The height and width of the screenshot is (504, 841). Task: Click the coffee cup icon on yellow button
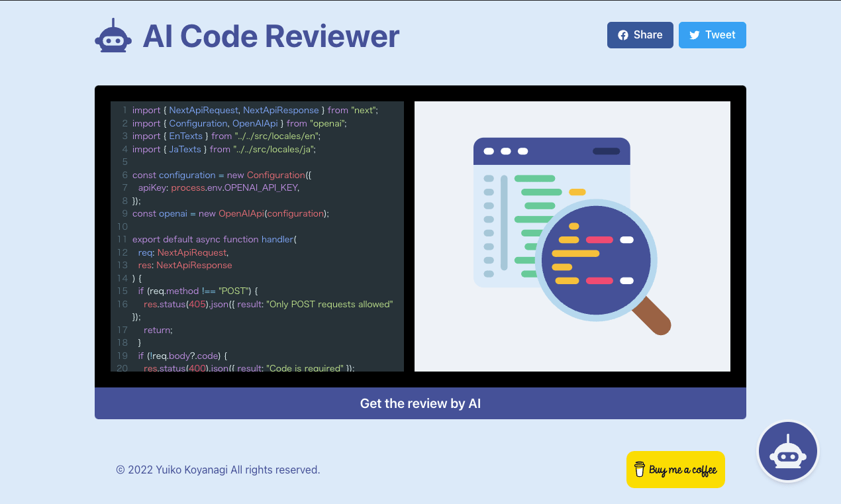coord(638,470)
